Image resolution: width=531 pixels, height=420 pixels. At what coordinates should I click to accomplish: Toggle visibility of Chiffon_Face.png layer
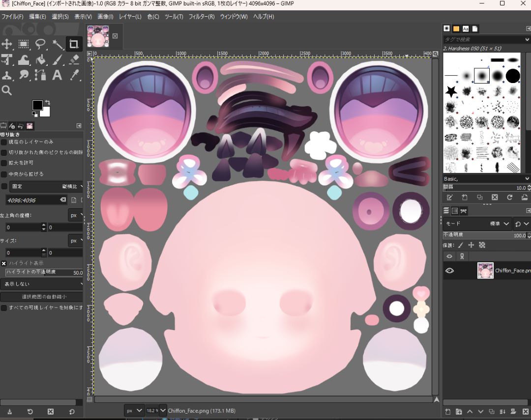click(x=449, y=271)
